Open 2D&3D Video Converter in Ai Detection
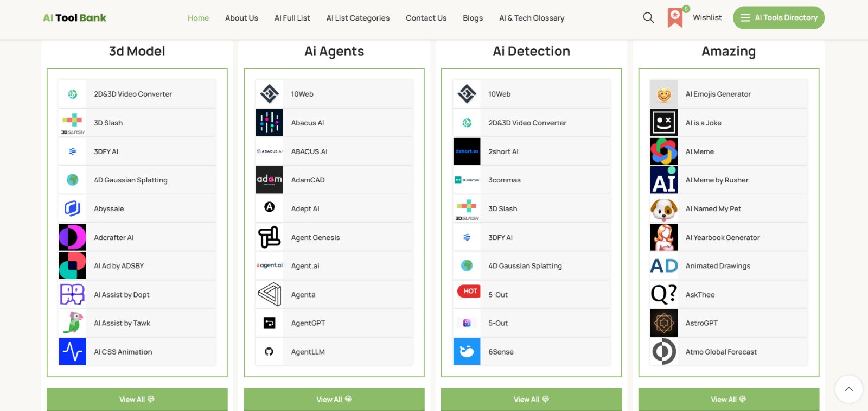868x411 pixels. coord(532,123)
